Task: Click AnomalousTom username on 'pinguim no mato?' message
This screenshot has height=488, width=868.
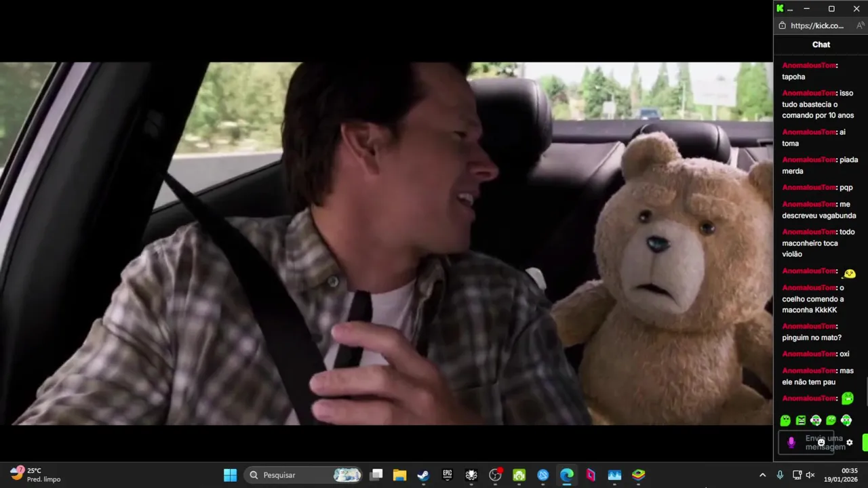Action: 808,327
